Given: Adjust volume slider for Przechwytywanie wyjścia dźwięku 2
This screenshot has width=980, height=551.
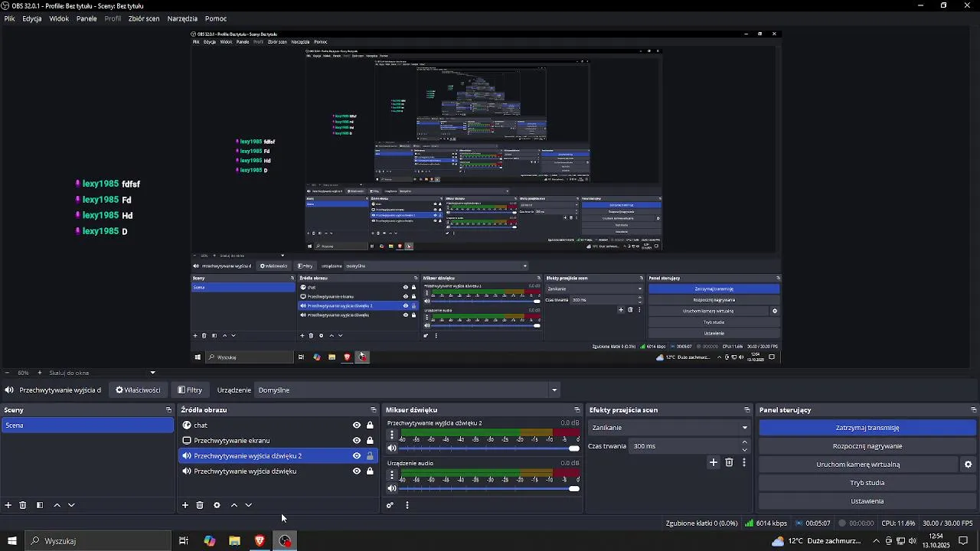Looking at the screenshot, I should 490,448.
